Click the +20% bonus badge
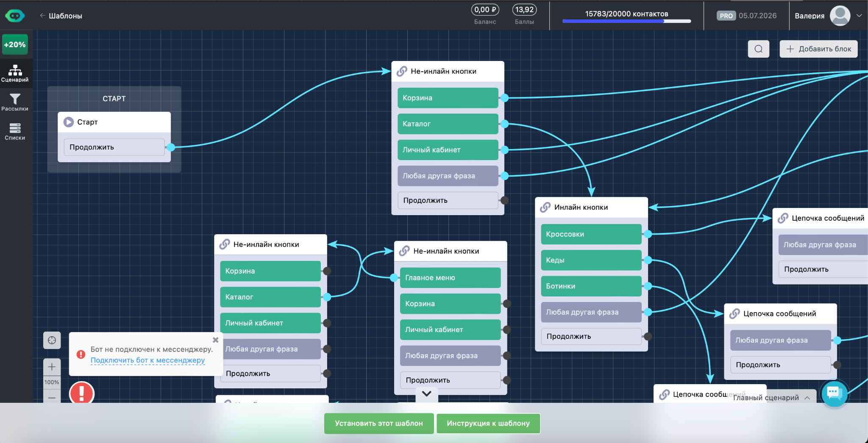This screenshot has height=443, width=868. (x=15, y=44)
